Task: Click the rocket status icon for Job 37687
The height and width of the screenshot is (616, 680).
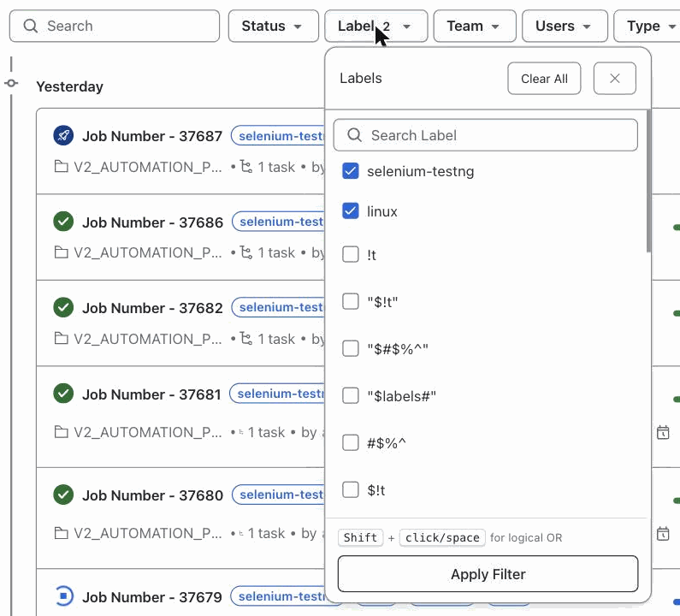Action: pyautogui.click(x=63, y=135)
